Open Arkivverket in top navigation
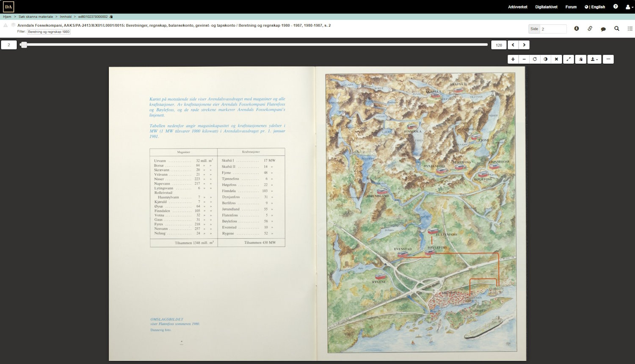This screenshot has width=635, height=364. pyautogui.click(x=518, y=7)
